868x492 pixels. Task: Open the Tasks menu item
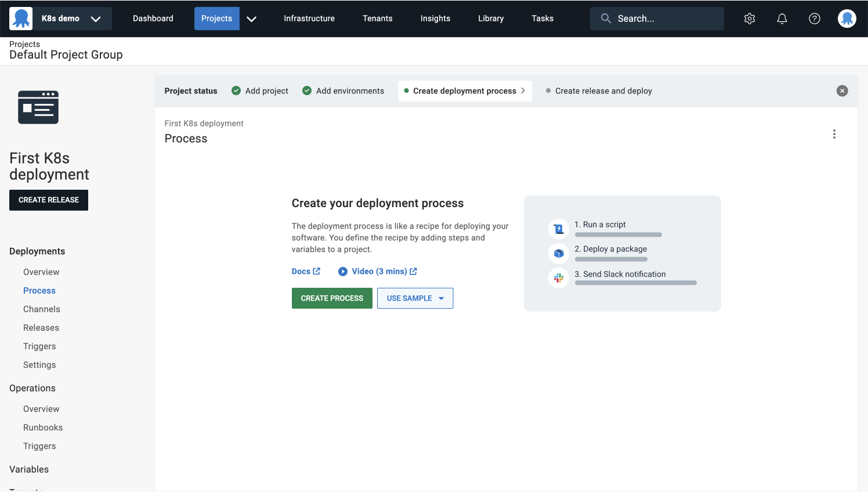pyautogui.click(x=542, y=18)
